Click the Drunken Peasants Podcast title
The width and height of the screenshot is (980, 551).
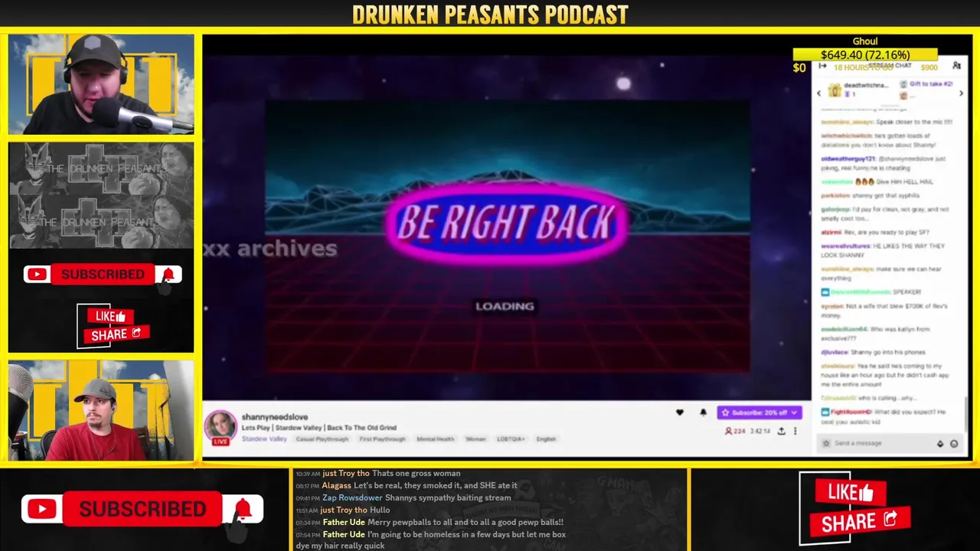[x=490, y=15]
